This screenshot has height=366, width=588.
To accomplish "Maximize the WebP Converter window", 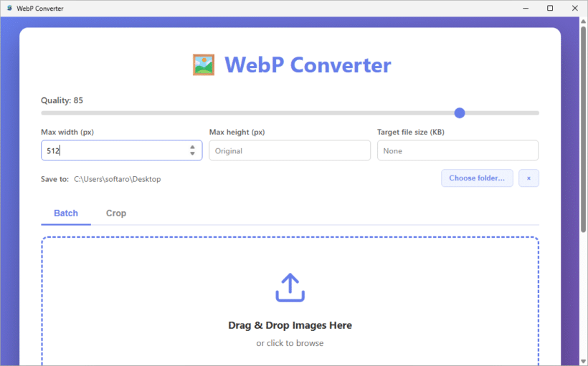I will click(550, 9).
